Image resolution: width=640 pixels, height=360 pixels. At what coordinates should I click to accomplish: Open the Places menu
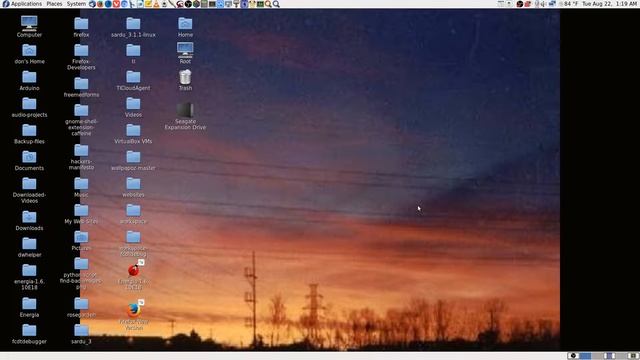[x=54, y=4]
